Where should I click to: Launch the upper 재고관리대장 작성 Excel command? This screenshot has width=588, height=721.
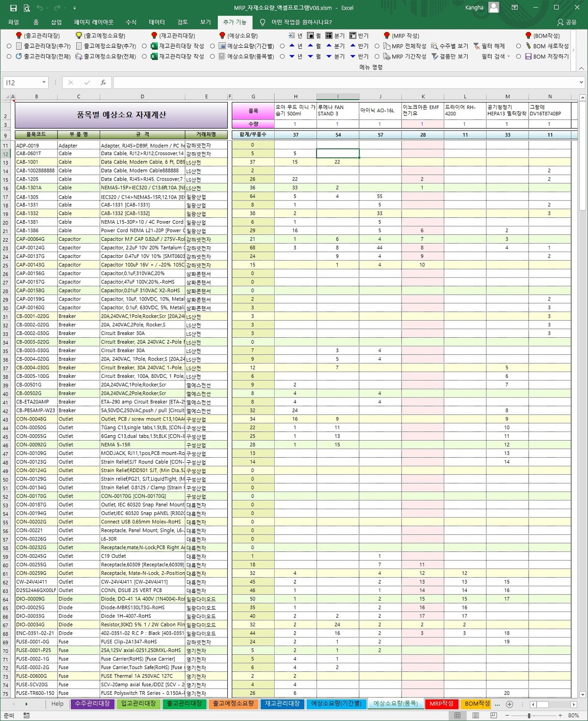tap(177, 46)
